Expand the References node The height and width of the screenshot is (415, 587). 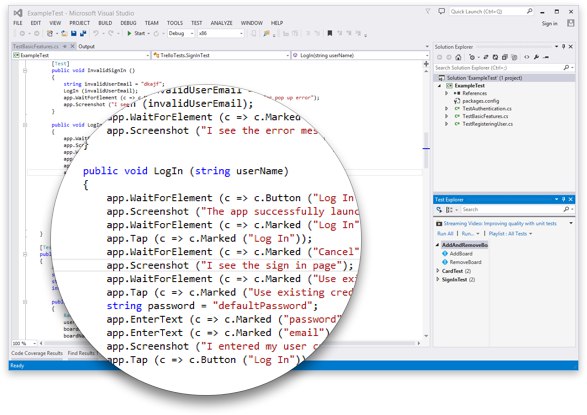point(447,93)
